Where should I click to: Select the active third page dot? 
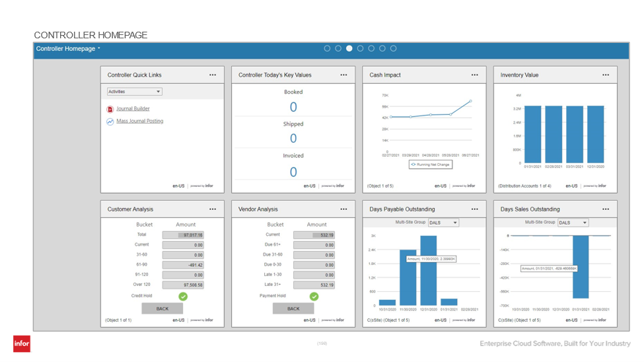pyautogui.click(x=349, y=48)
